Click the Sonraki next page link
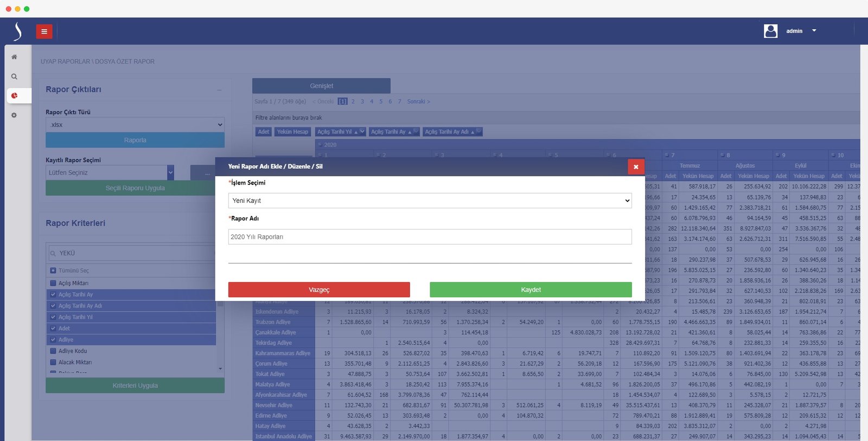 (418, 101)
